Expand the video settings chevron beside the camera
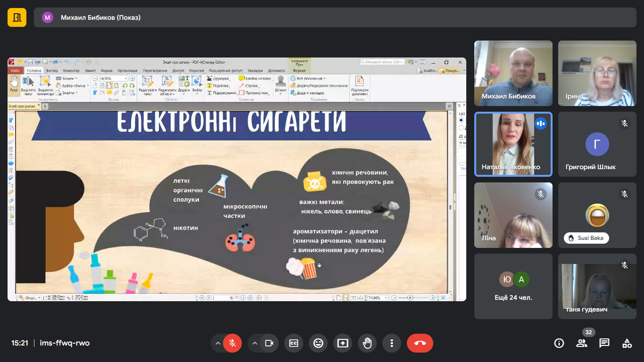Screen dimensions: 644x362 point(255,343)
